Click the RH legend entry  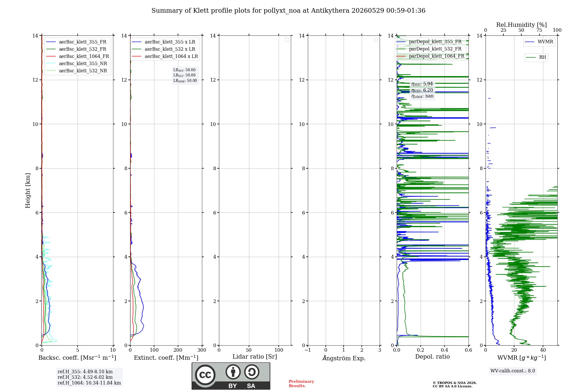(x=536, y=57)
